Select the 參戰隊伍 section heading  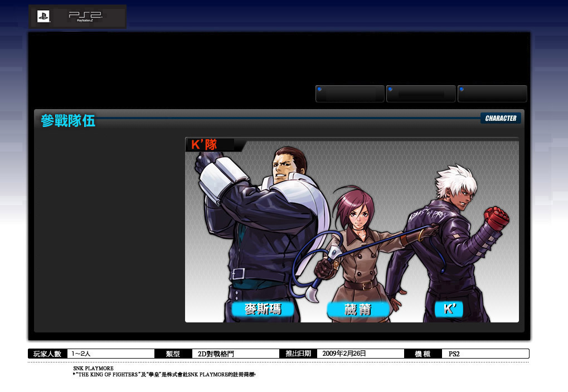click(68, 121)
